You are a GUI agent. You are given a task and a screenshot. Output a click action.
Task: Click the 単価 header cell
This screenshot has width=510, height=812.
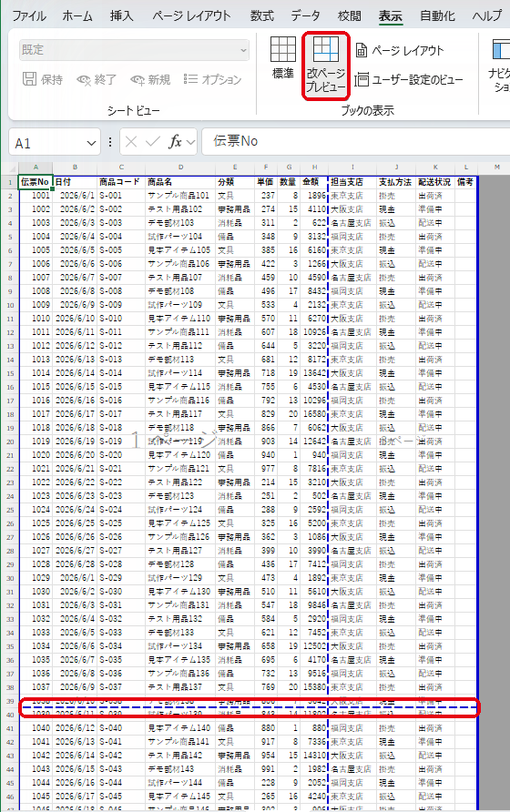click(x=266, y=182)
